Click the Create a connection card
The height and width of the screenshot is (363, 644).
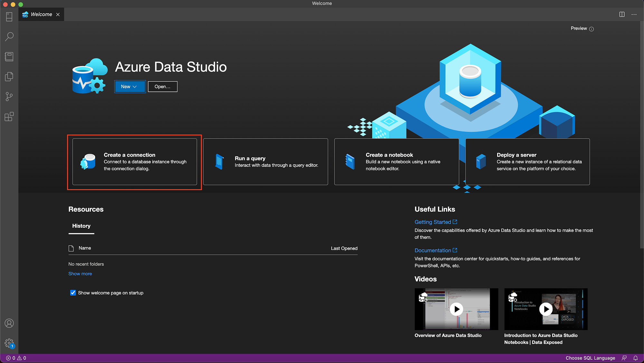(135, 162)
